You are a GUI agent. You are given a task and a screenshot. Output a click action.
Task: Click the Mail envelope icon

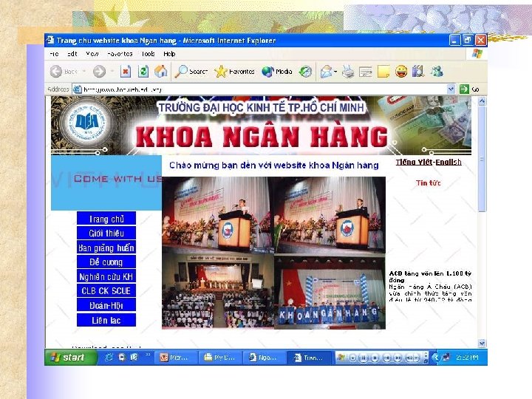pos(326,72)
